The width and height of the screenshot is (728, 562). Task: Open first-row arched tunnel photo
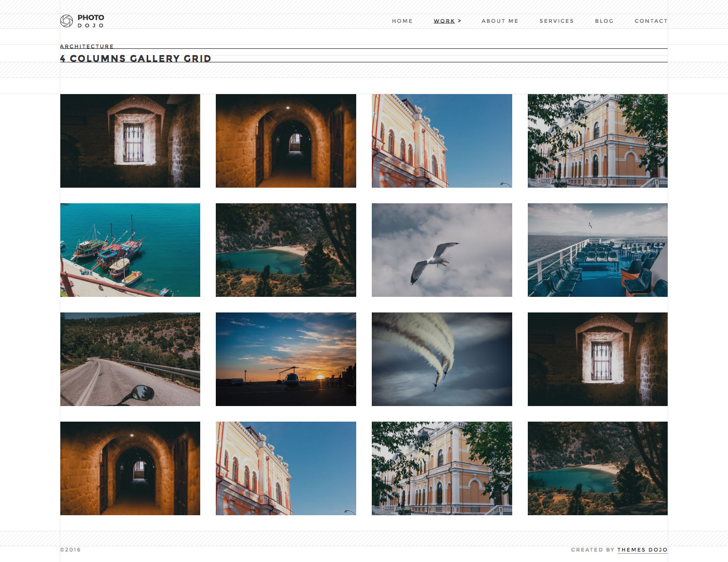tap(286, 141)
